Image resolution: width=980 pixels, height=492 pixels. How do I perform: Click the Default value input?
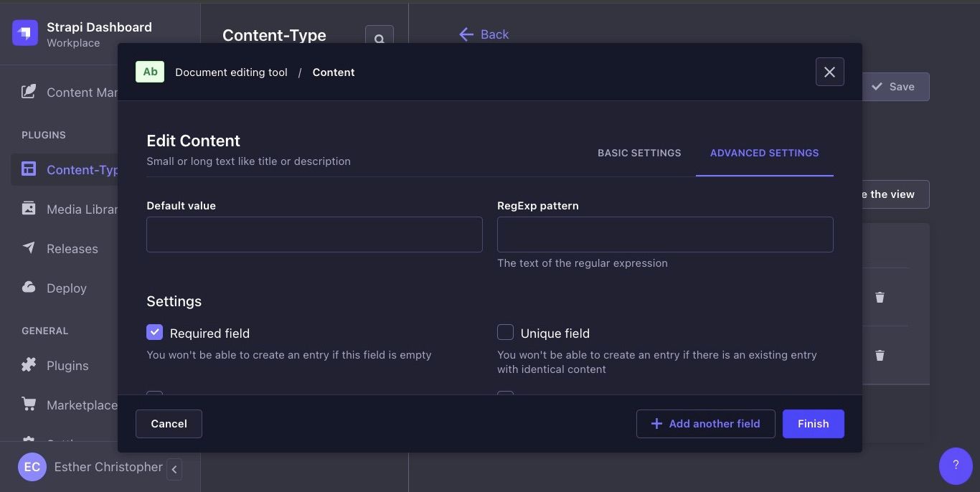click(x=314, y=235)
